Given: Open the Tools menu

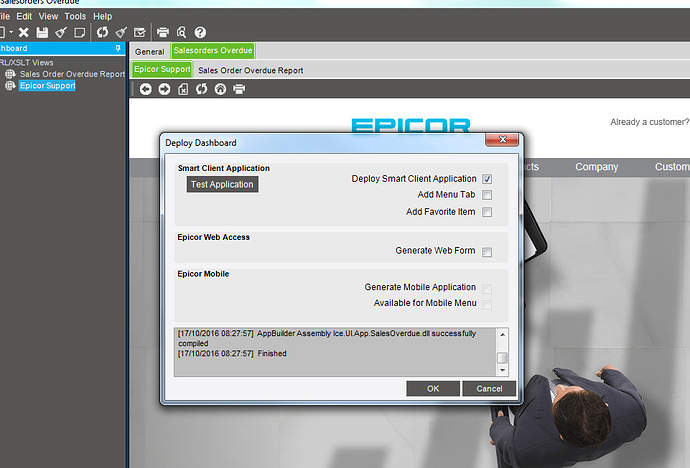Looking at the screenshot, I should pyautogui.click(x=75, y=16).
